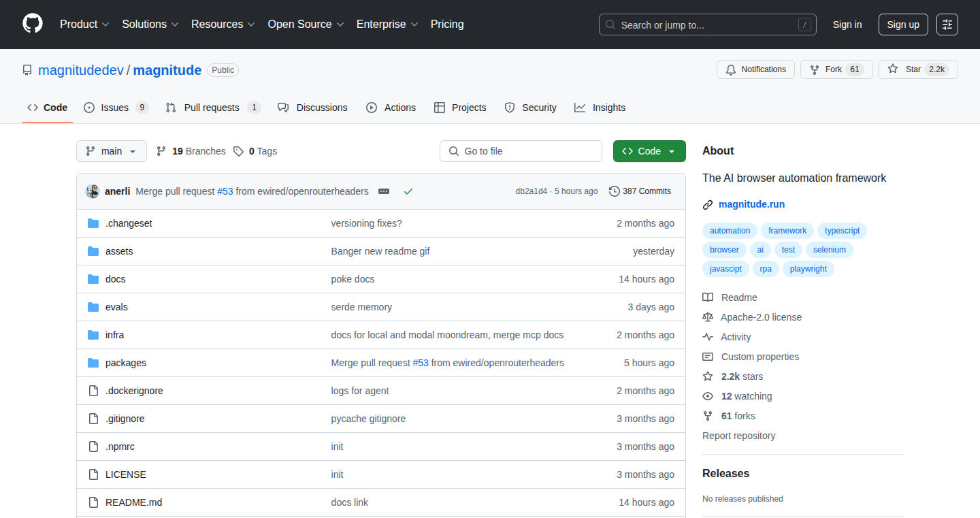
Task: Select the typescript topic tag
Action: tap(842, 231)
